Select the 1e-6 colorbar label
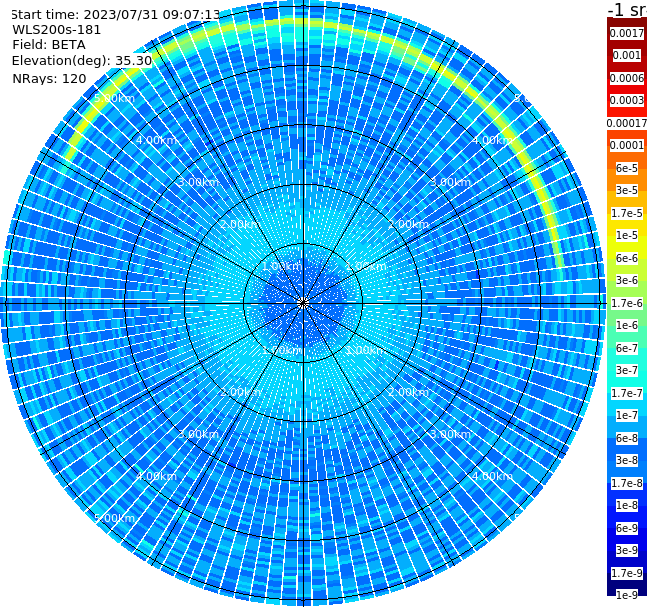The height and width of the screenshot is (607, 647). click(627, 325)
